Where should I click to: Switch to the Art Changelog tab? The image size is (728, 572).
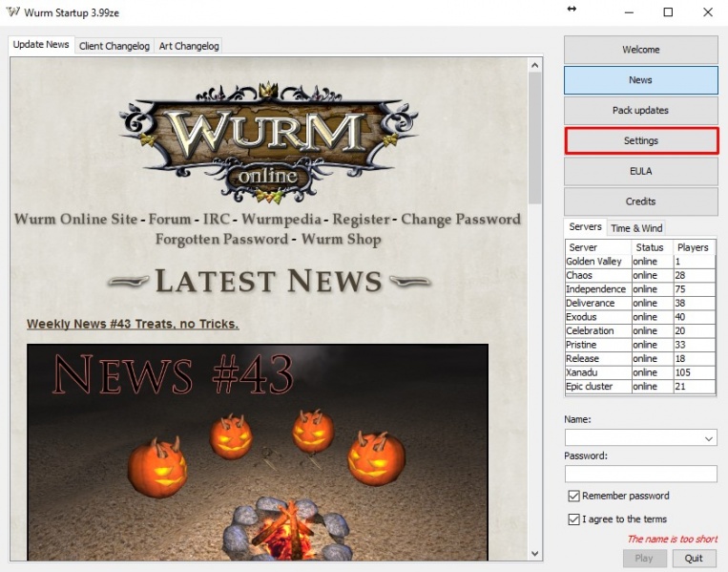[x=189, y=46]
